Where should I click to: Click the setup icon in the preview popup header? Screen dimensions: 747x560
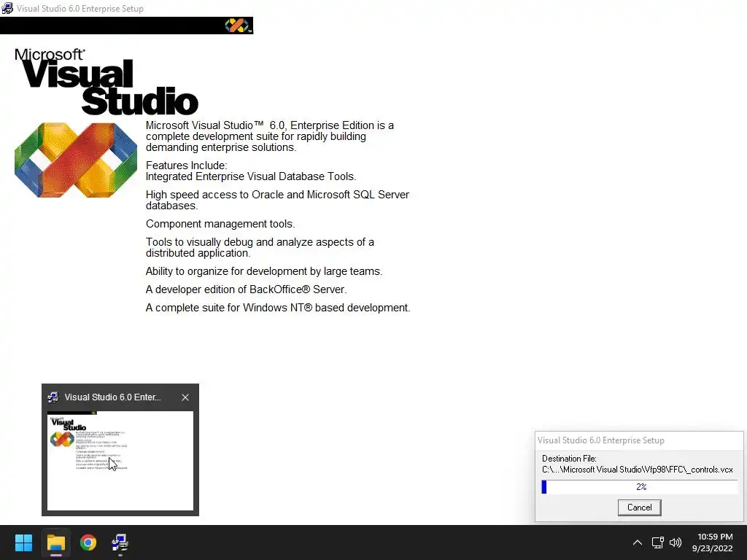53,397
